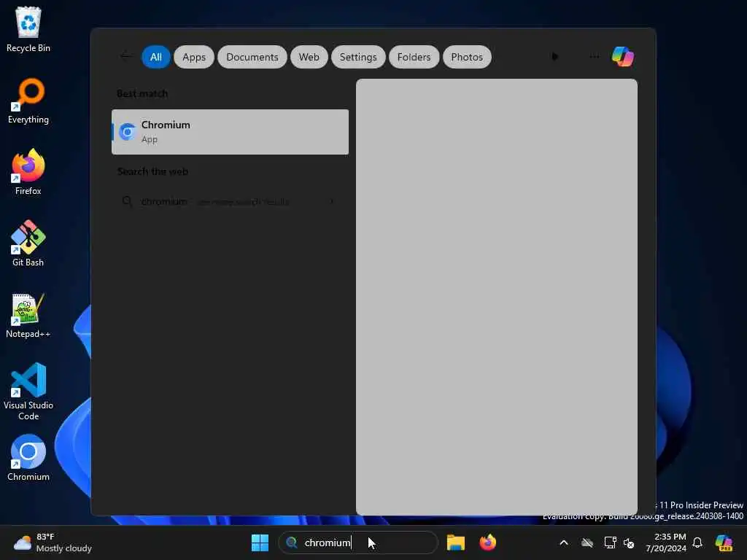This screenshot has height=560, width=747.
Task: Launch Copilot from the search panel
Action: [x=623, y=57]
